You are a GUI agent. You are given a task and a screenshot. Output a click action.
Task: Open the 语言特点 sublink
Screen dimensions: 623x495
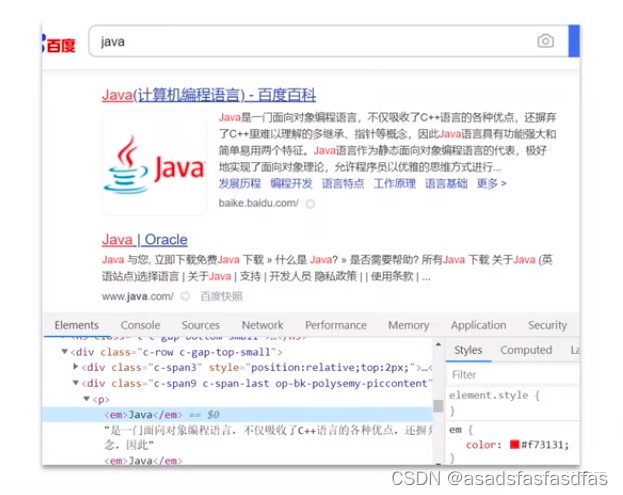(343, 183)
